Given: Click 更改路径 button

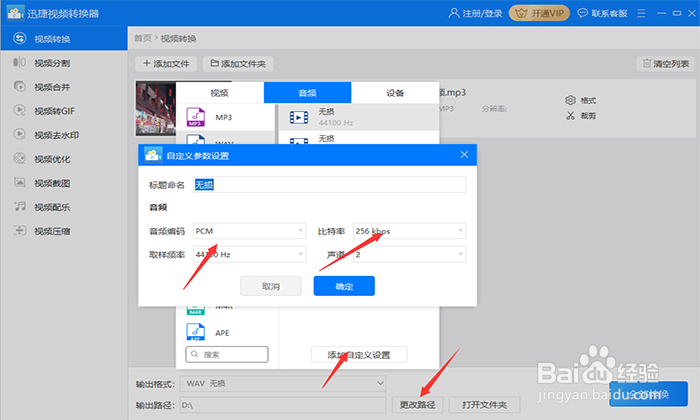Looking at the screenshot, I should click(417, 405).
